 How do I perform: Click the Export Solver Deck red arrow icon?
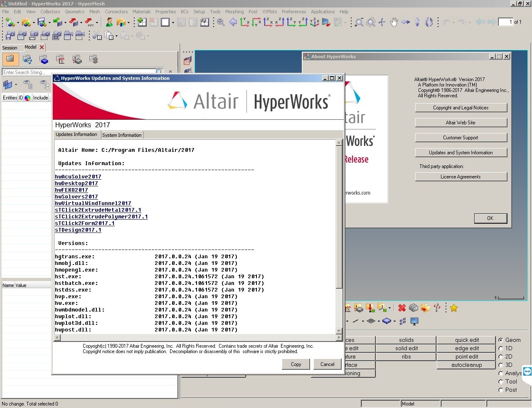[73, 22]
